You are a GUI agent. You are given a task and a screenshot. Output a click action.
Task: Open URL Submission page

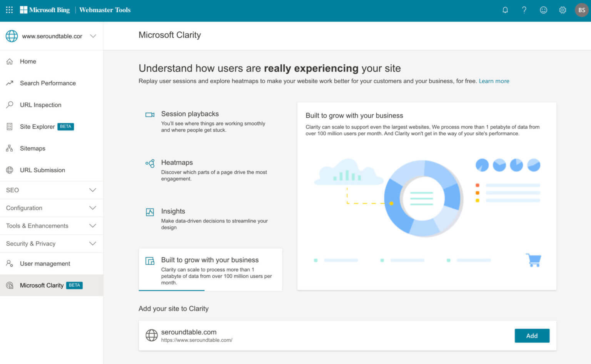click(x=52, y=170)
